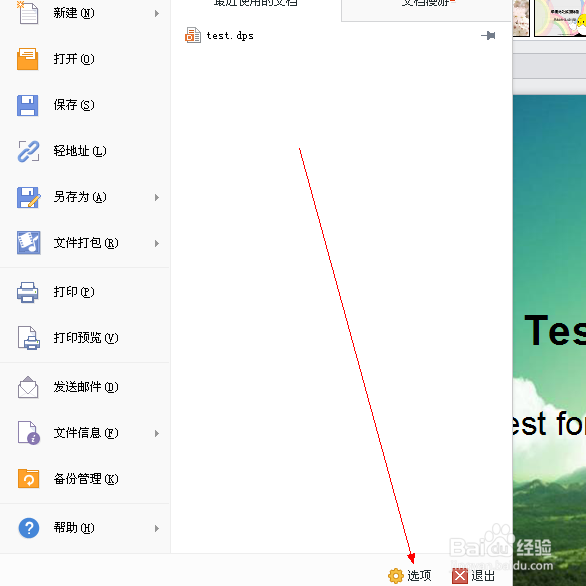Click the 轻地址 chain link icon

(x=28, y=151)
